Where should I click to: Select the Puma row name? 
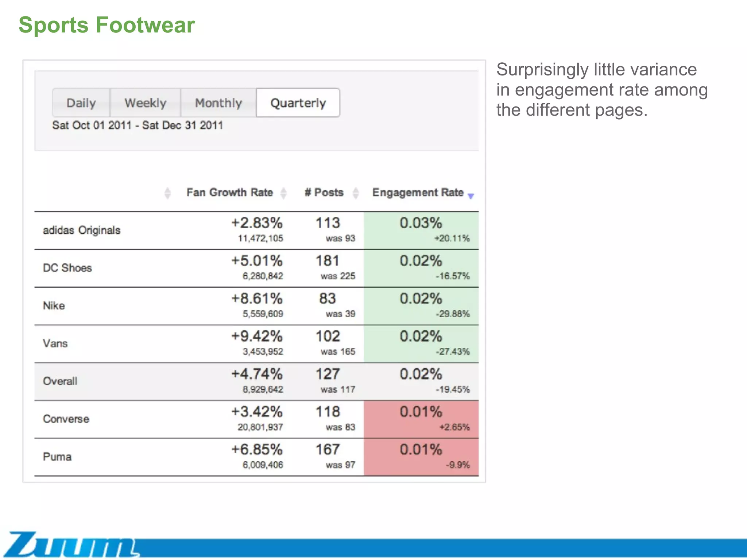click(57, 457)
